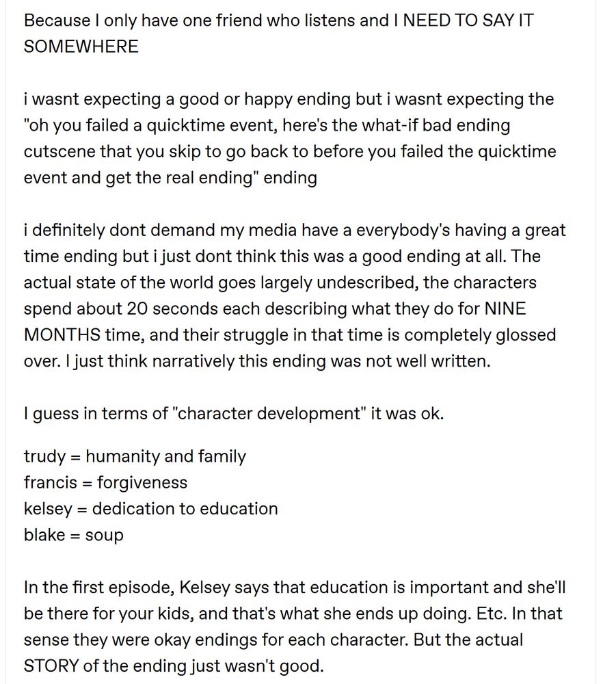Click the line 'kelsey = dedication to education'
Viewport: 616px width, 684px height.
coord(151,509)
